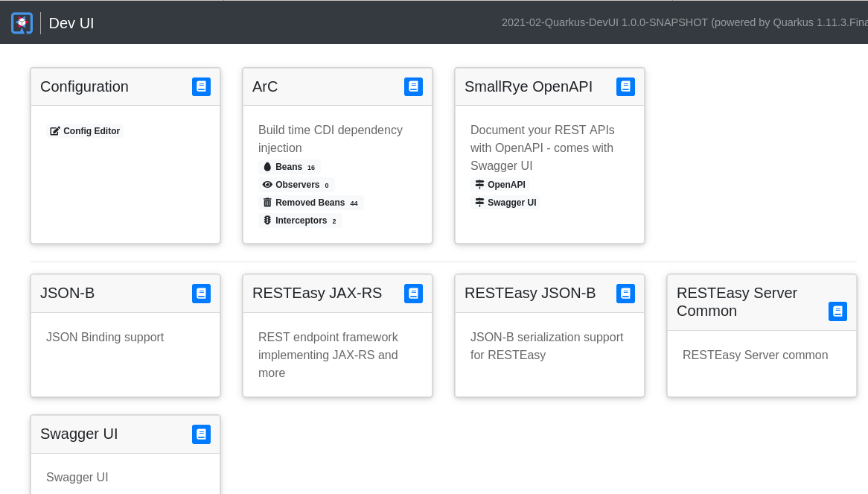The width and height of the screenshot is (868, 494).
Task: Click the Beans count badge 16
Action: (x=311, y=167)
